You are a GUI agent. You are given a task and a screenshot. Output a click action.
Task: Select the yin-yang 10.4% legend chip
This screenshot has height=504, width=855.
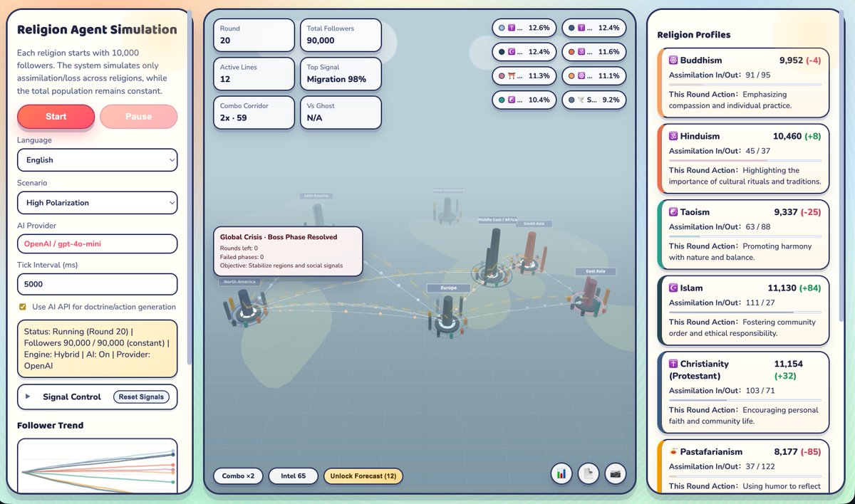tap(524, 100)
